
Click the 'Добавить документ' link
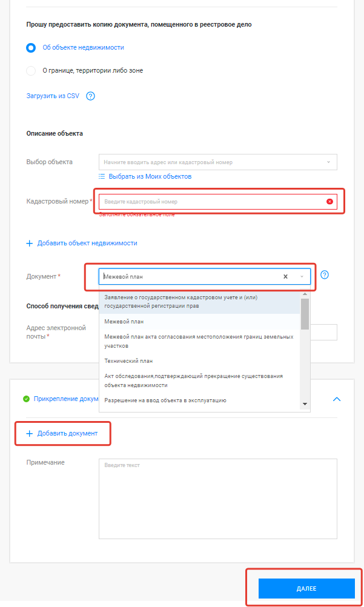67,433
